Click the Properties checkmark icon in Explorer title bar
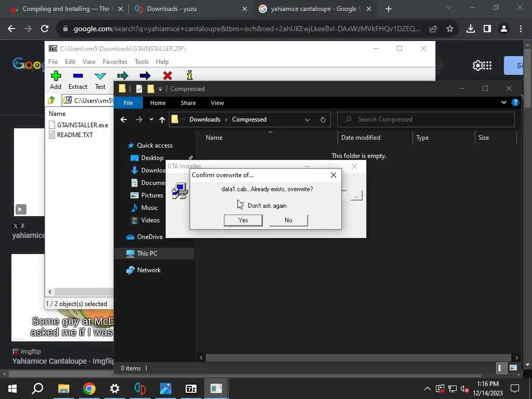The image size is (532, 399). point(139,89)
